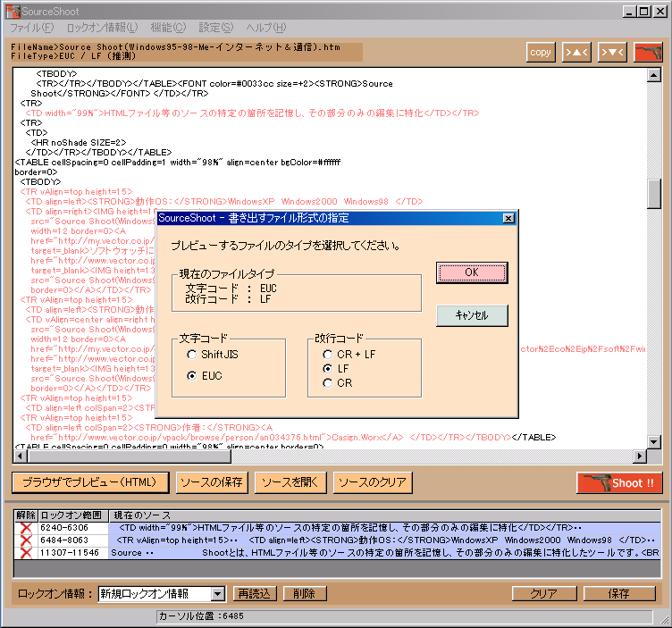Click the gun icon in top toolbar
672x628 pixels.
tap(648, 53)
